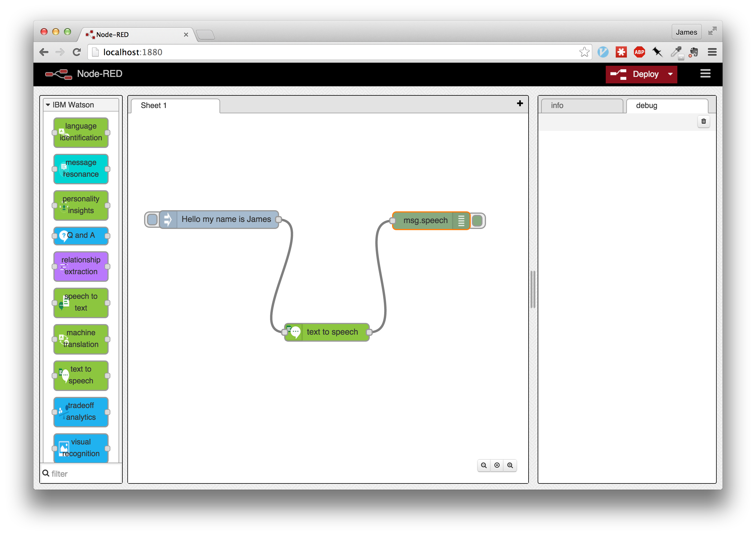This screenshot has width=756, height=536.
Task: Trigger the inject node button
Action: click(152, 220)
